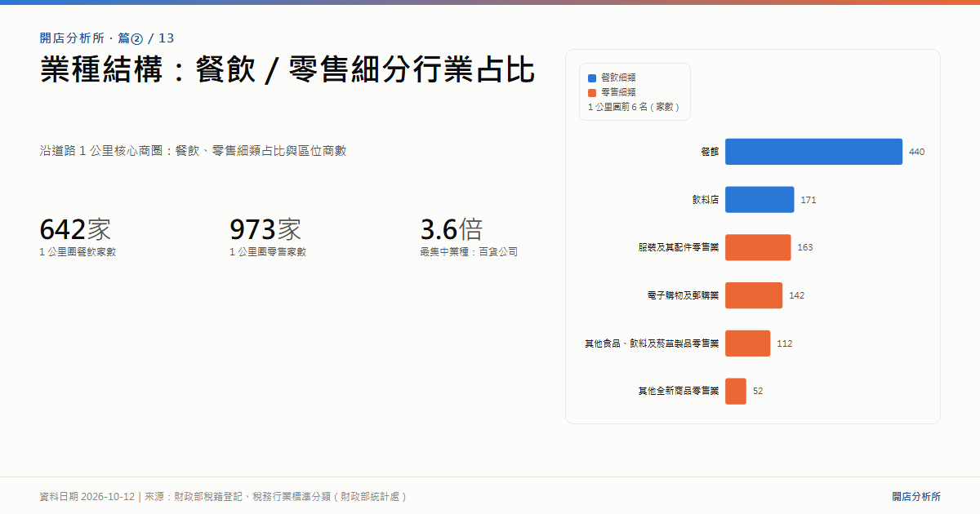
Task: Click the value 52 data label
Action: 758,391
